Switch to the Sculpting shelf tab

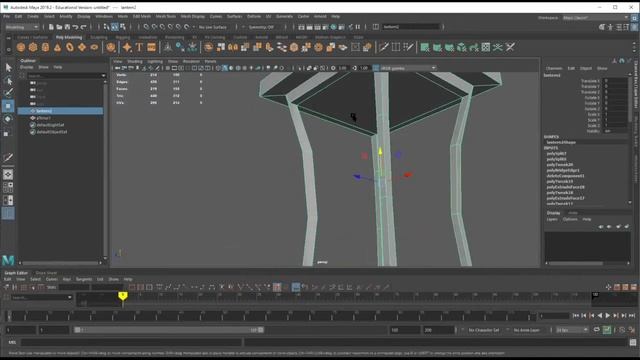(x=98, y=37)
